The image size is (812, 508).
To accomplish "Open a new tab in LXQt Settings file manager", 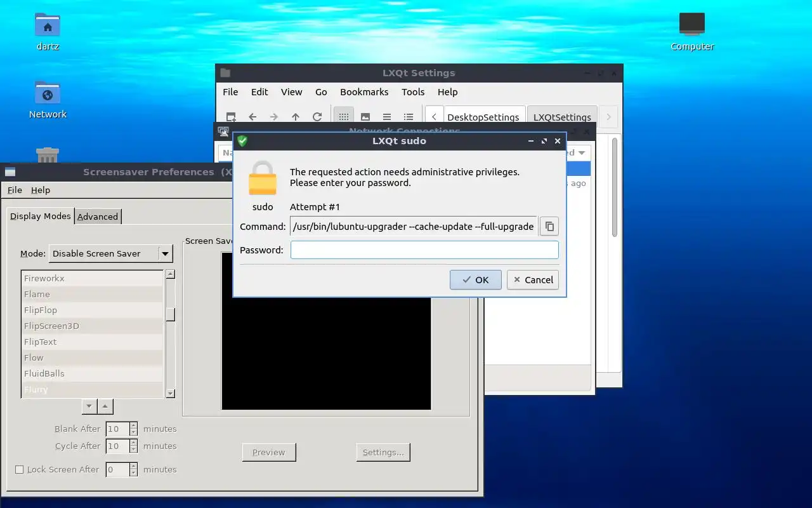I will point(232,117).
